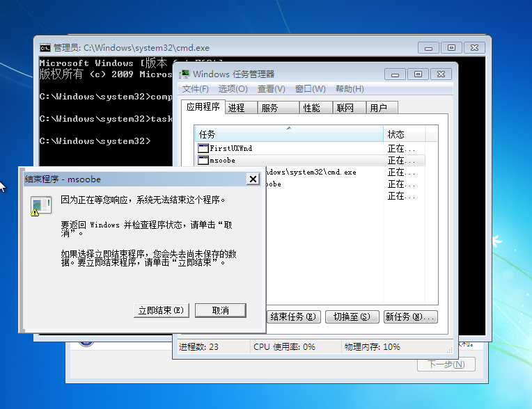
Task: Switch to the 用户 tab
Action: click(382, 108)
